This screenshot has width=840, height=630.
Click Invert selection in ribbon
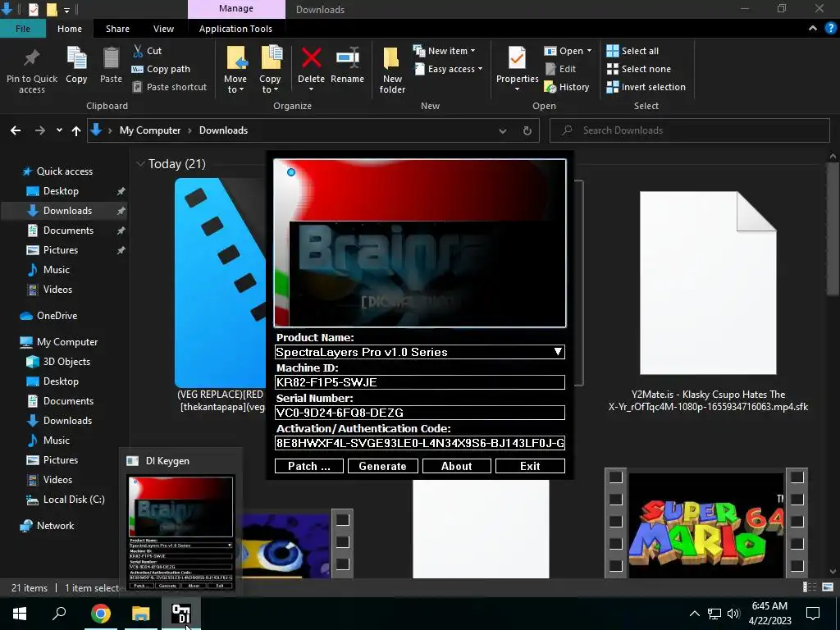click(x=646, y=87)
